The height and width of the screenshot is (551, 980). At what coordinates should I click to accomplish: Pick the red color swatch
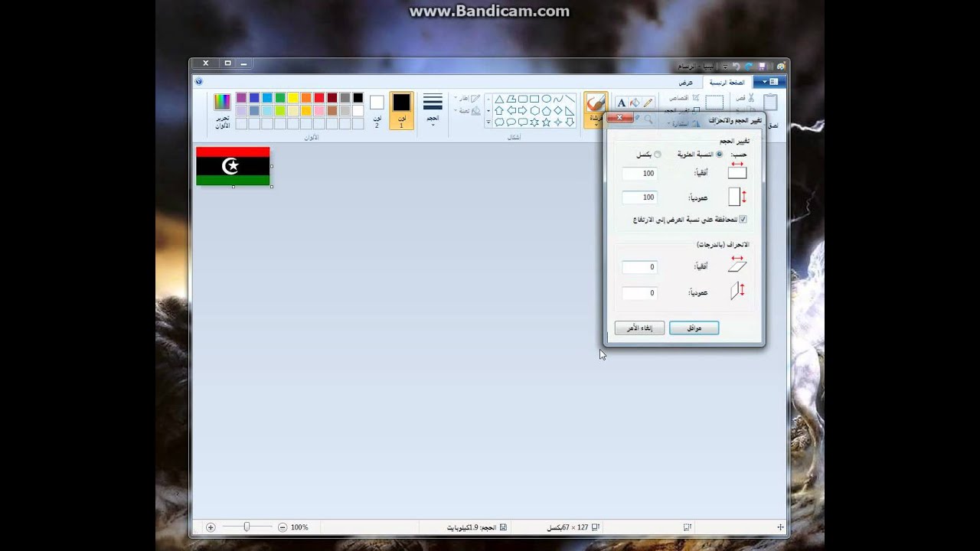319,98
